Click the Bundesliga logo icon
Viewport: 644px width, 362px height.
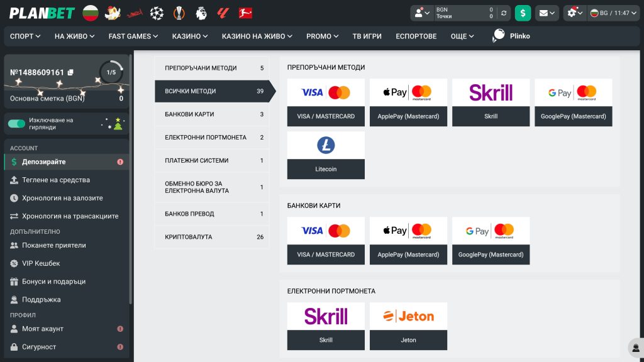click(245, 13)
